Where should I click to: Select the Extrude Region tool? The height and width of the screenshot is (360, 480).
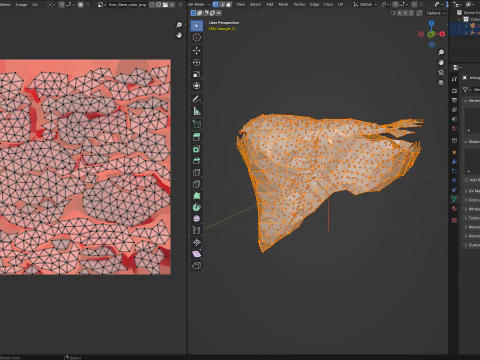[x=197, y=137]
